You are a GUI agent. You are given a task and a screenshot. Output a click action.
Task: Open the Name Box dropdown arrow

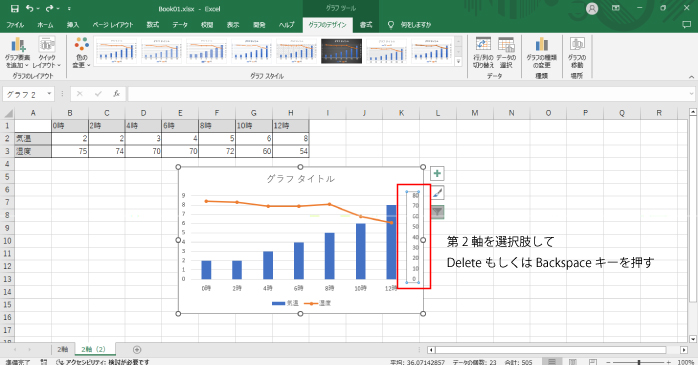(49, 94)
